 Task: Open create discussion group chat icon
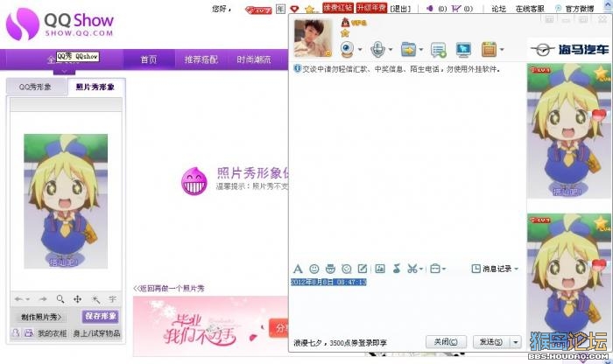pyautogui.click(x=439, y=50)
